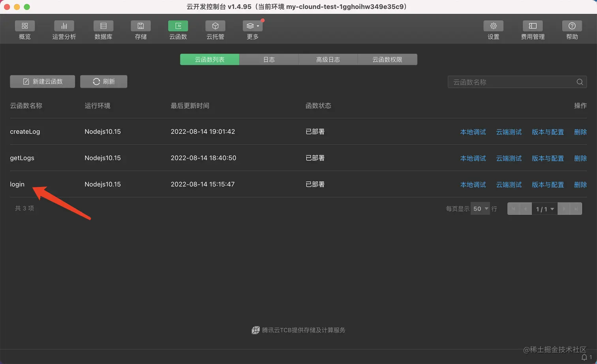
Task: Click the 共 3 项 total count
Action: tap(24, 208)
